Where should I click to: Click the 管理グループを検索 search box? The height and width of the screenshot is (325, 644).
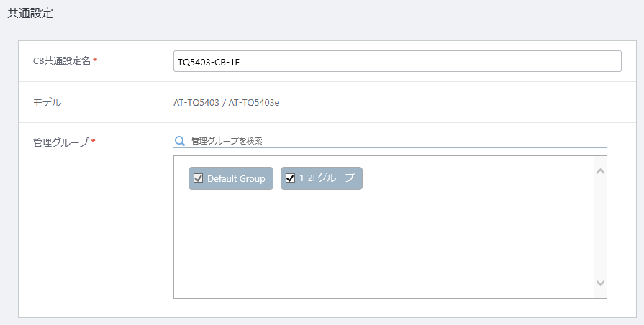(x=399, y=141)
